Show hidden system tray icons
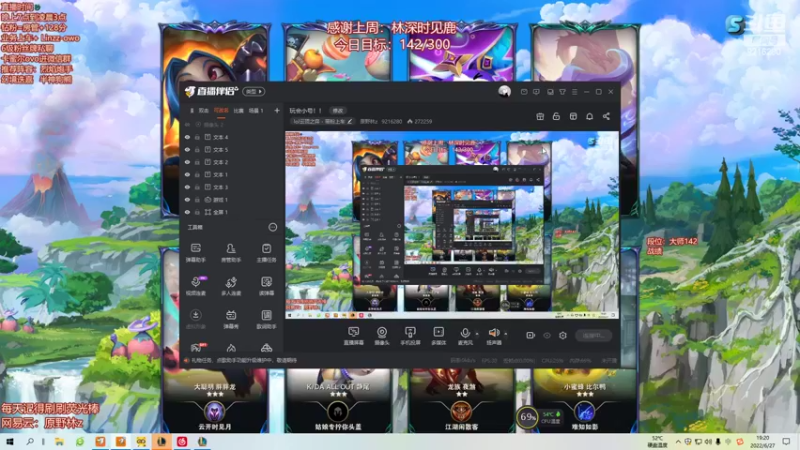The width and height of the screenshot is (800, 450). point(678,442)
